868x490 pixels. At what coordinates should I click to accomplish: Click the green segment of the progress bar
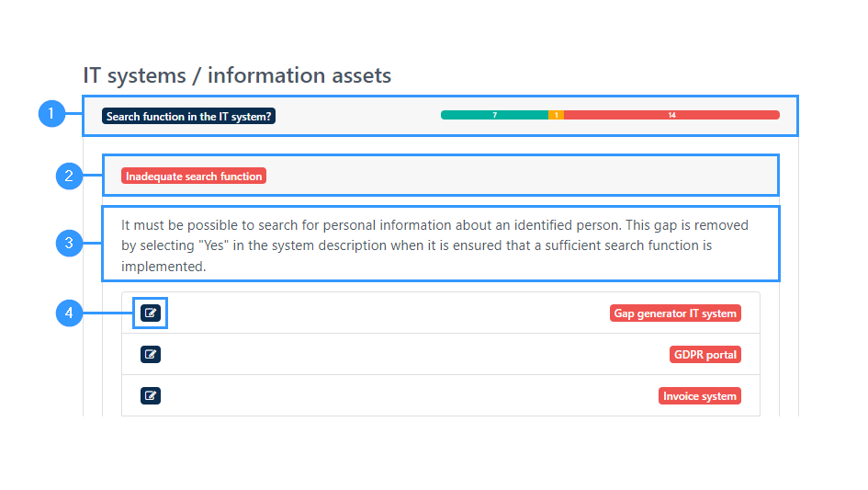point(494,115)
